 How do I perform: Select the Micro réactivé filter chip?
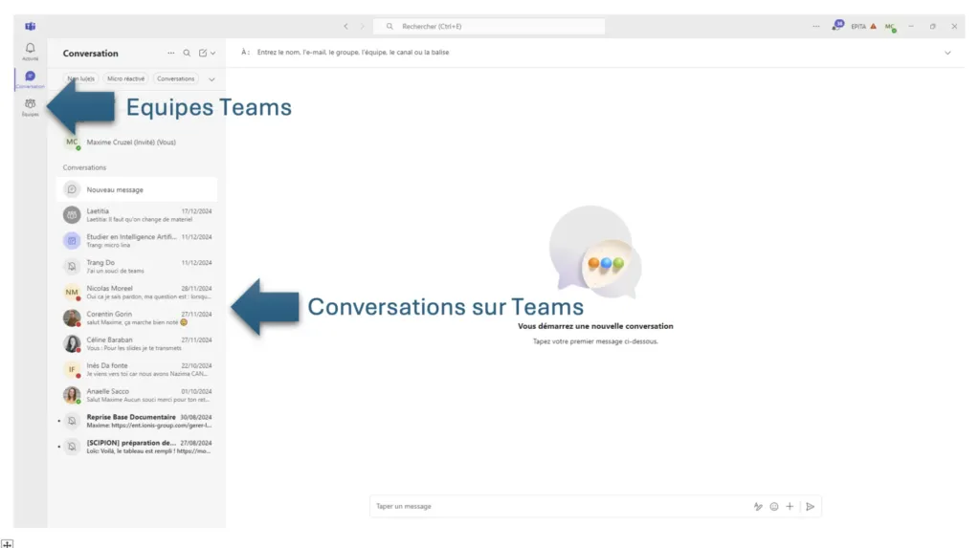pos(125,78)
